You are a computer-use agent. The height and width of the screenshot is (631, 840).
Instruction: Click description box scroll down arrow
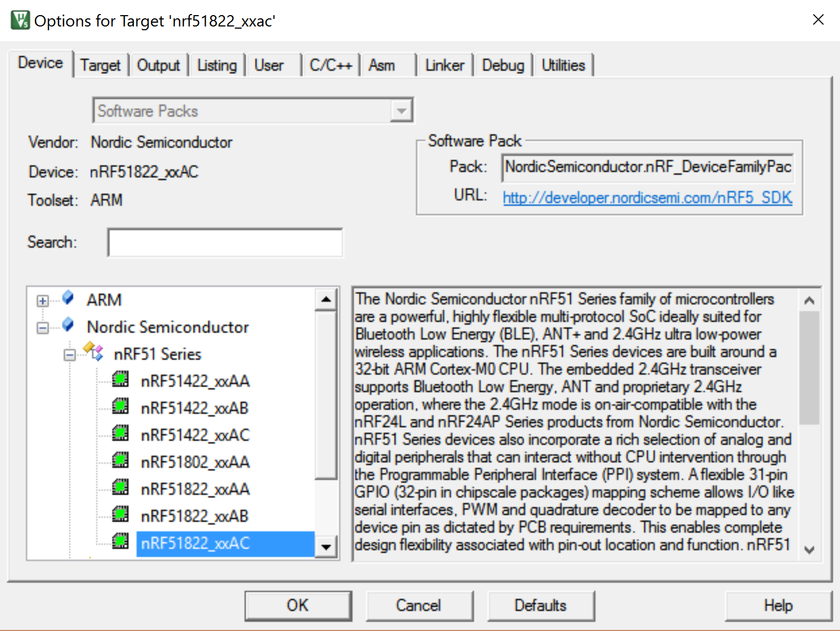click(809, 549)
